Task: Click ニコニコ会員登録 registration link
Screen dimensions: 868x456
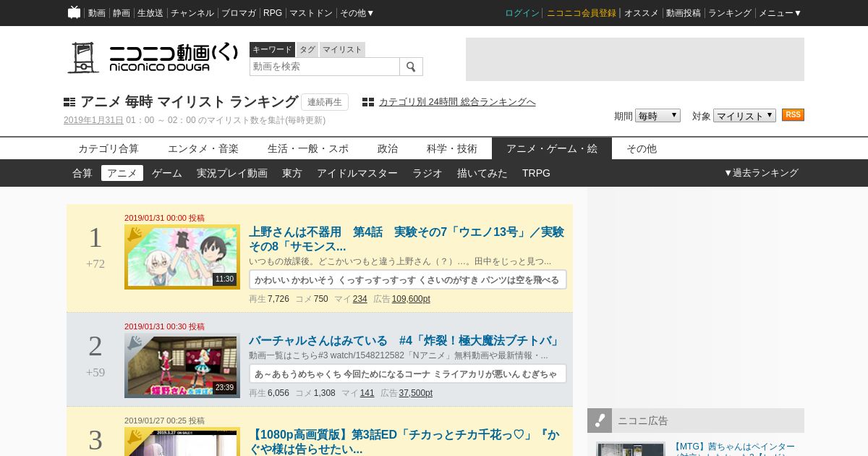Action: pos(582,13)
